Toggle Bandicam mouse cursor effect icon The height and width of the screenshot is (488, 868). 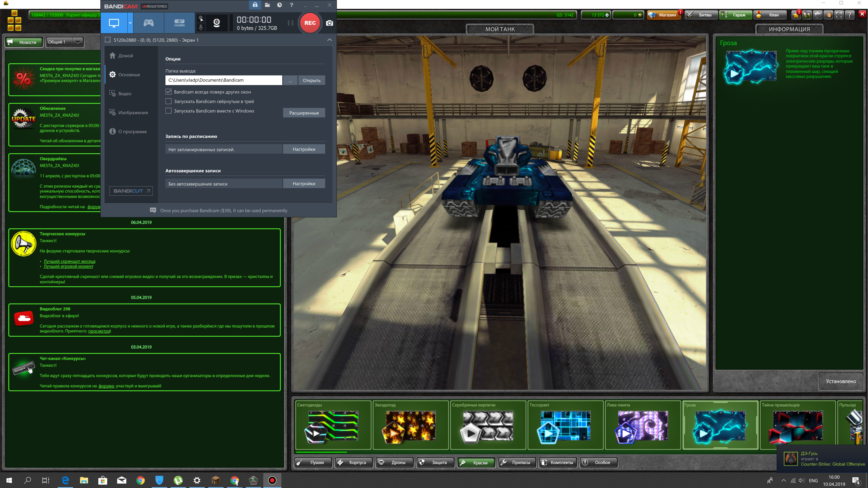(x=201, y=18)
